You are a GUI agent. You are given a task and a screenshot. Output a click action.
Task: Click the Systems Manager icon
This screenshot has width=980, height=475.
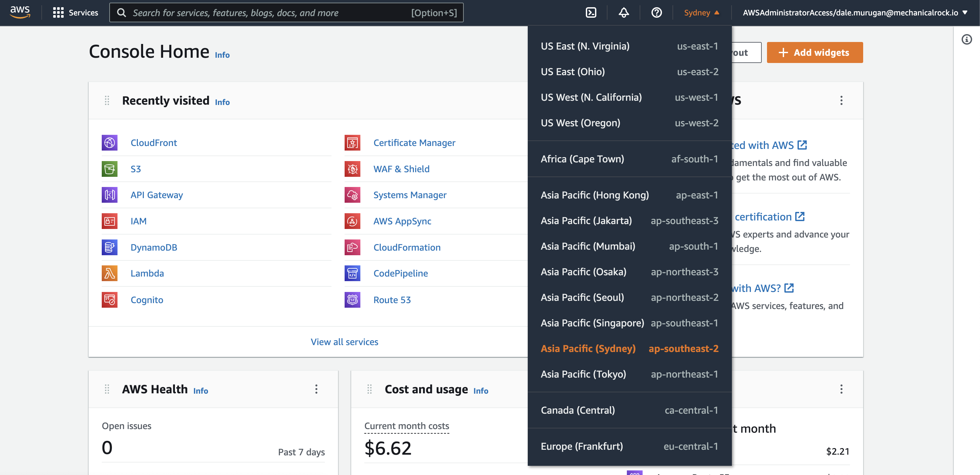pos(352,195)
